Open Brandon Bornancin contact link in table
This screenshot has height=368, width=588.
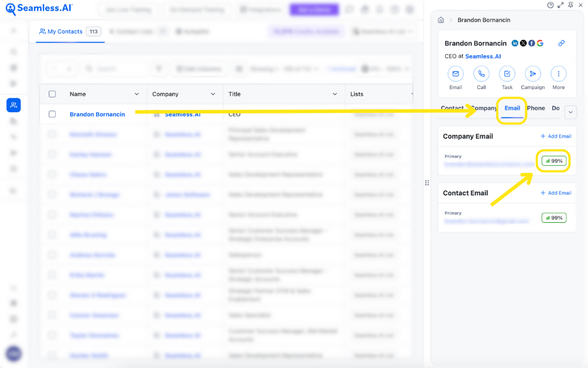97,114
